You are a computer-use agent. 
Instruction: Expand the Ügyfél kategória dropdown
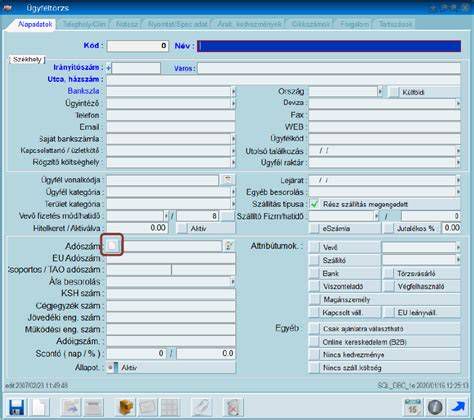[x=233, y=192]
